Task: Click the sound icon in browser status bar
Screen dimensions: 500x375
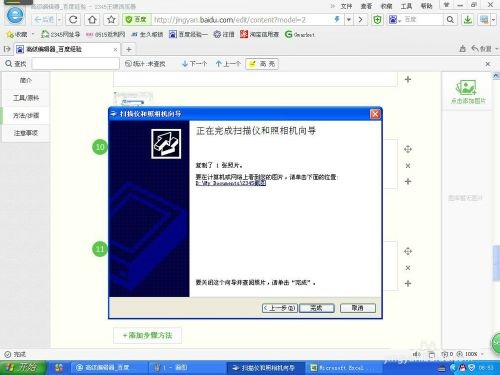Action: point(417,354)
